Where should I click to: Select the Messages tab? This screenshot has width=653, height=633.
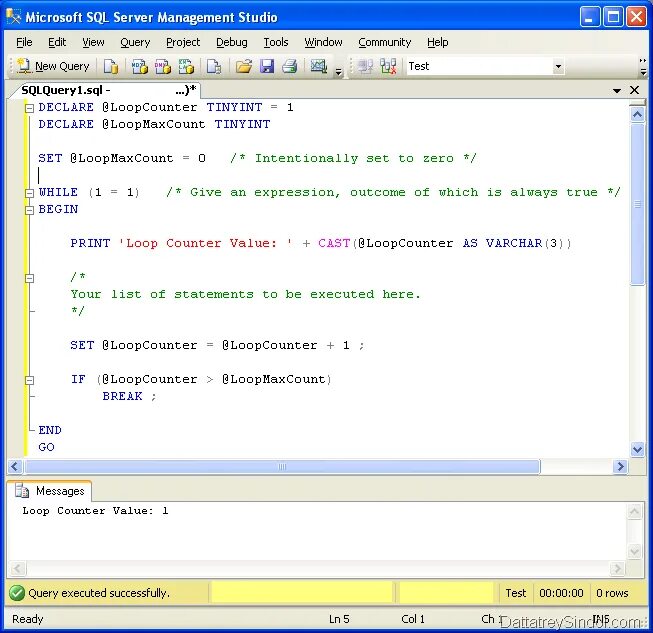[x=50, y=491]
